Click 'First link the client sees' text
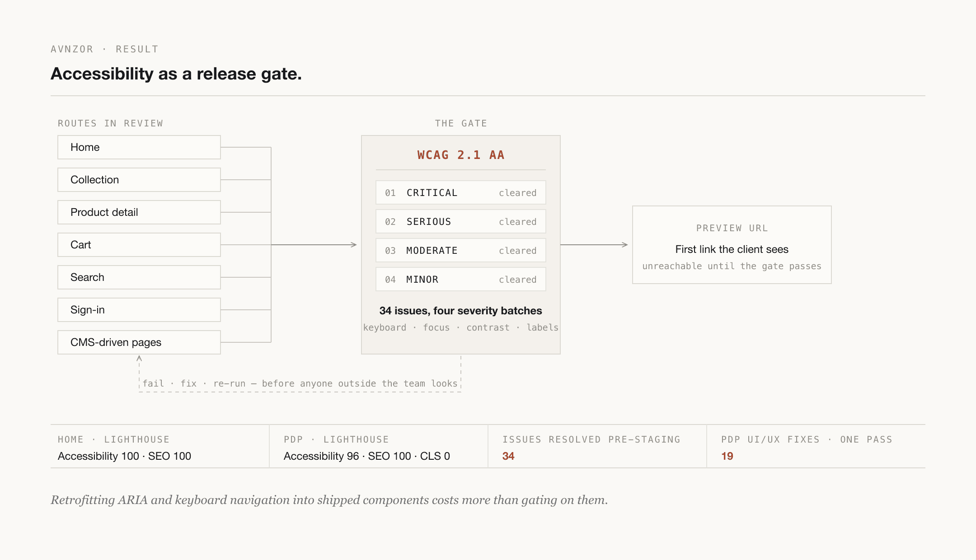976x560 pixels. 732,249
